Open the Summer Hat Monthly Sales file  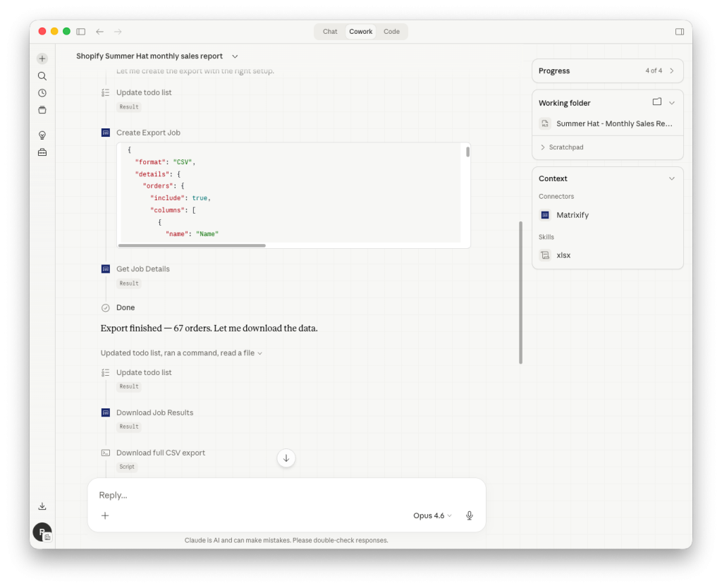(x=607, y=123)
